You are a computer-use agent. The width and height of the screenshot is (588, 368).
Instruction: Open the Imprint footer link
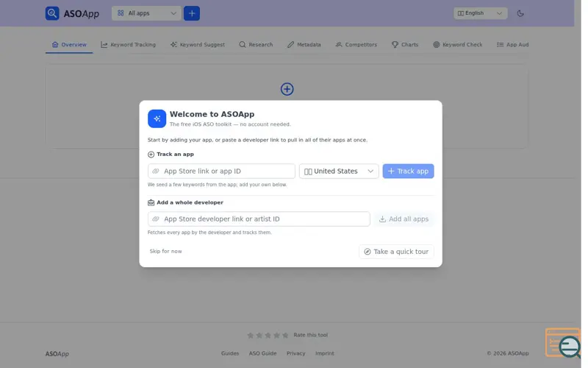[324, 353]
